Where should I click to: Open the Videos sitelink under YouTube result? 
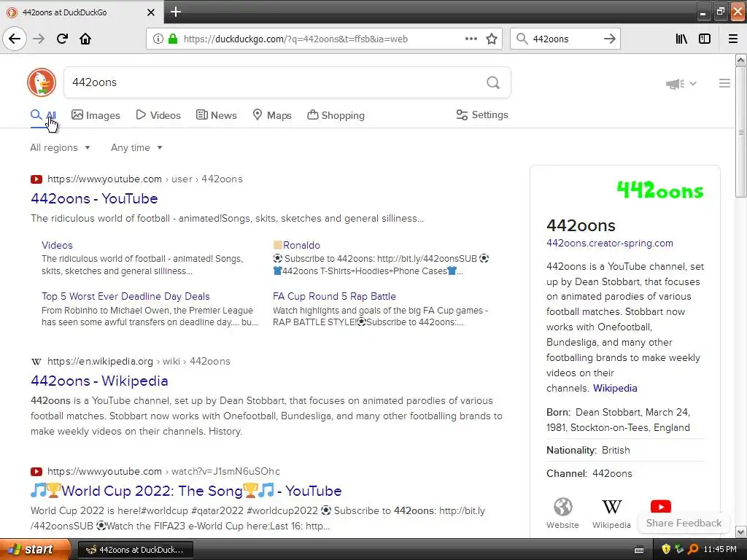pyautogui.click(x=57, y=245)
